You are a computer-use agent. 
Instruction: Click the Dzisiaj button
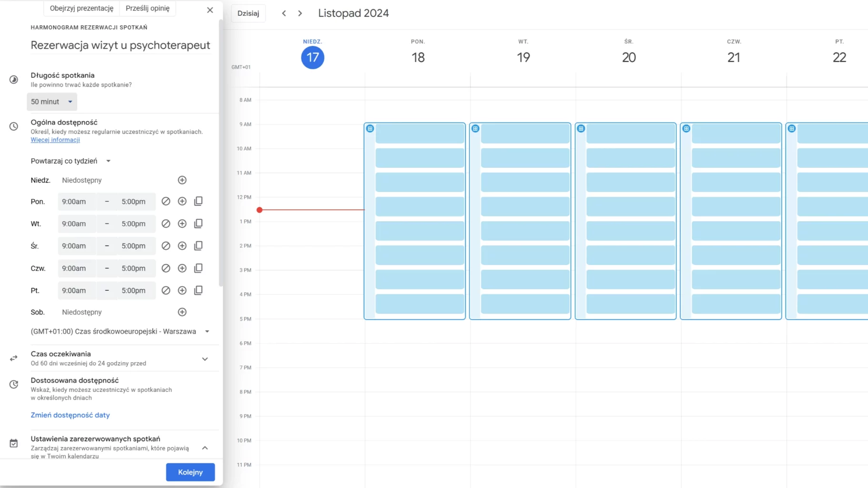[x=248, y=13]
